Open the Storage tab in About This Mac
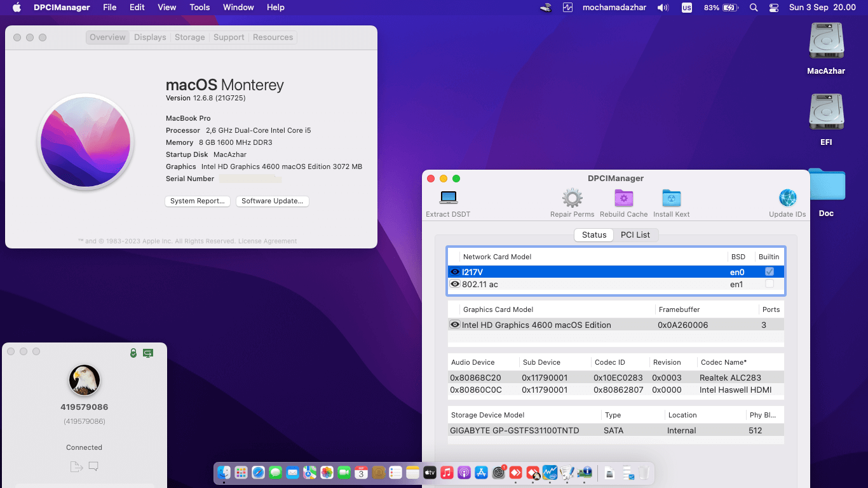 point(190,37)
